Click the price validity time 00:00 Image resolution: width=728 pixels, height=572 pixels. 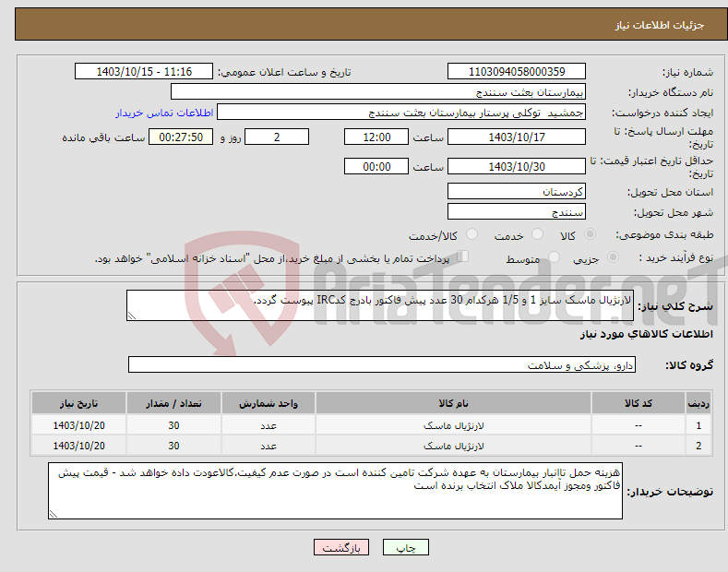click(376, 166)
